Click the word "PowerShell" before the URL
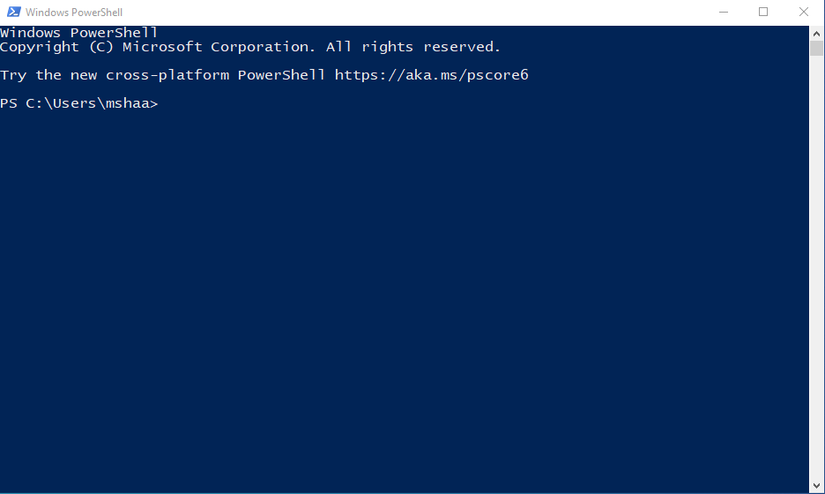Screen dimensions: 825x494 click(281, 75)
